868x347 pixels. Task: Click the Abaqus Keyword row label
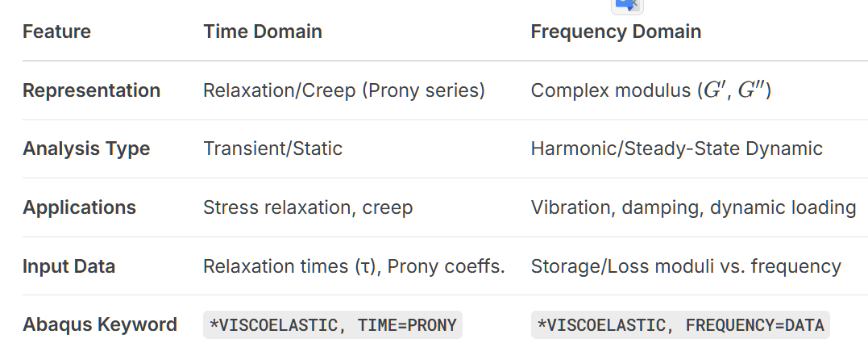(100, 324)
